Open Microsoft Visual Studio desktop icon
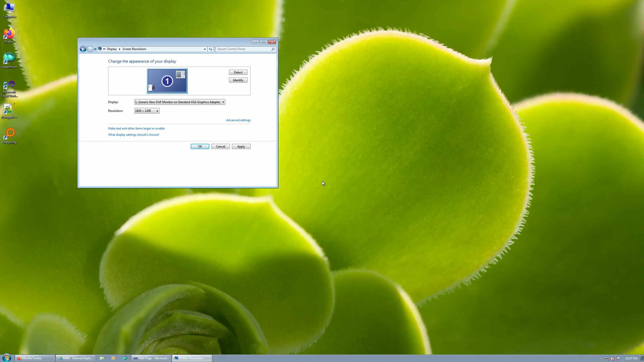This screenshot has height=362, width=644. pos(9,88)
